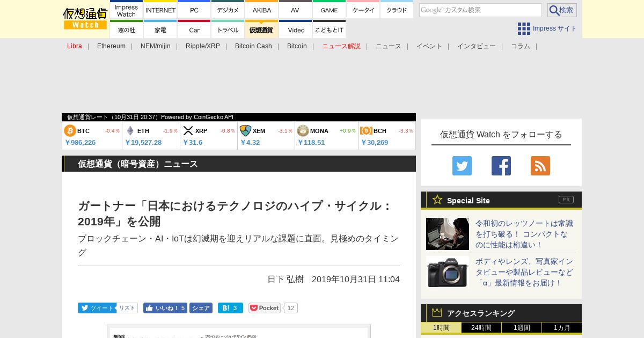Open the こどもとIT menu item
The image size is (644, 338).
[329, 30]
